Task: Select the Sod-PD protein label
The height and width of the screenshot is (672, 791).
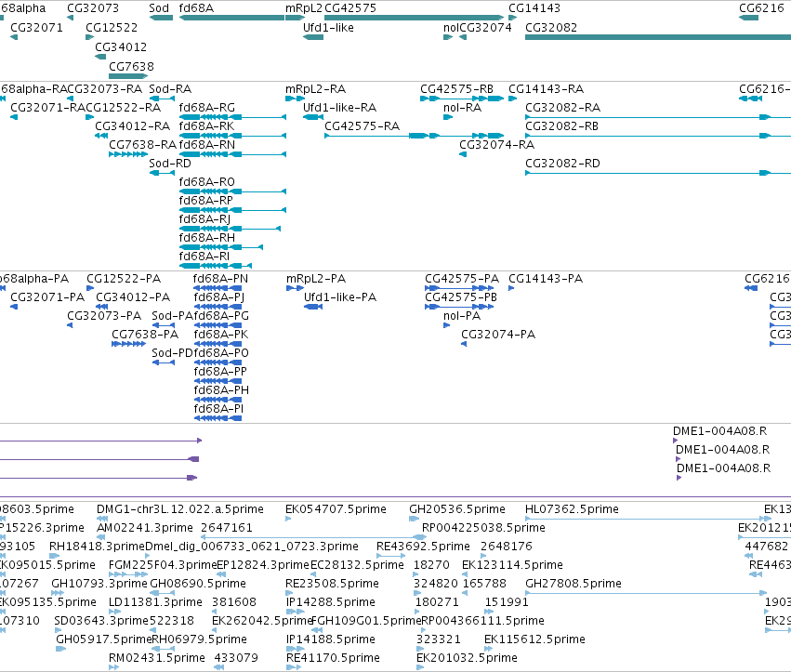Action: (x=173, y=353)
